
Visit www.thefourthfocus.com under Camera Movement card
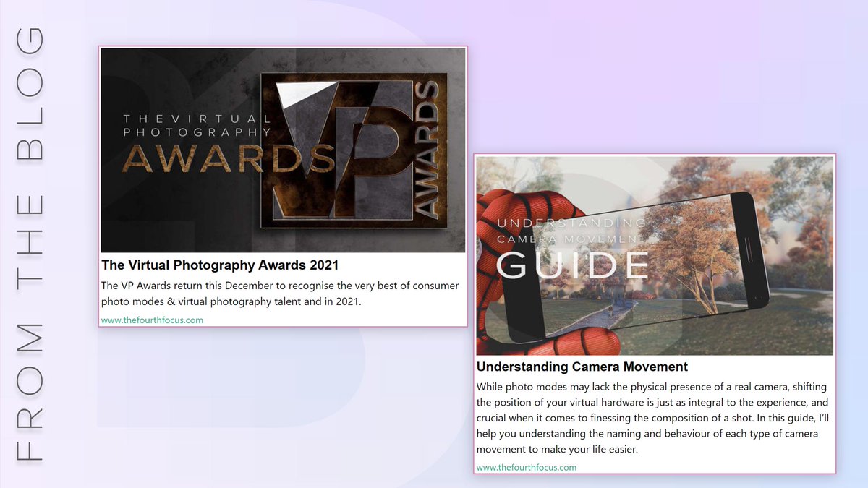527,468
